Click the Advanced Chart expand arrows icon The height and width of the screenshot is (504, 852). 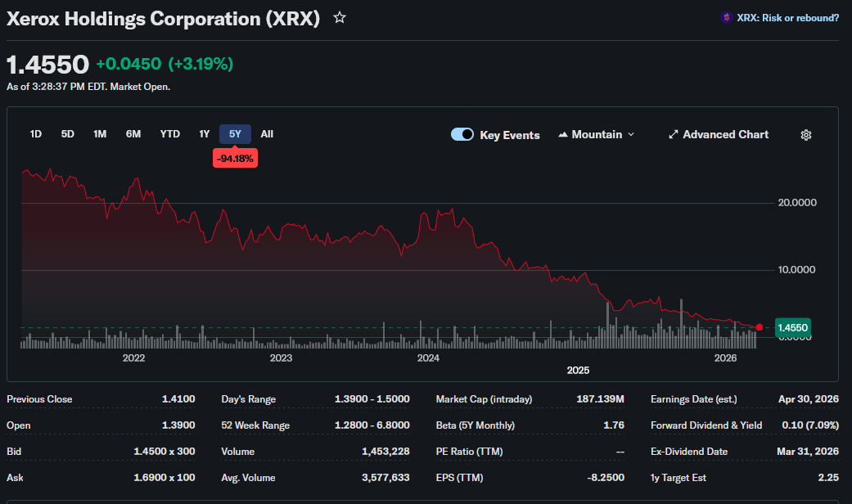[674, 135]
